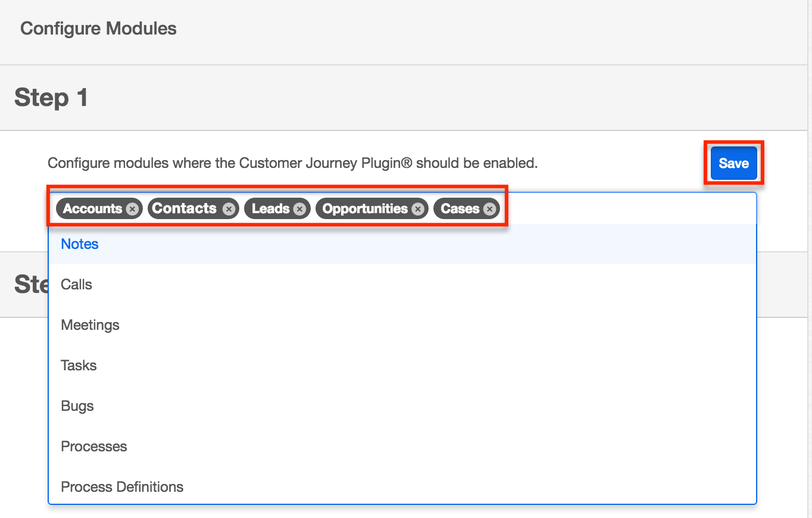Screen dimensions: 812x518
Task: Remove the Cases tag
Action: click(x=489, y=209)
